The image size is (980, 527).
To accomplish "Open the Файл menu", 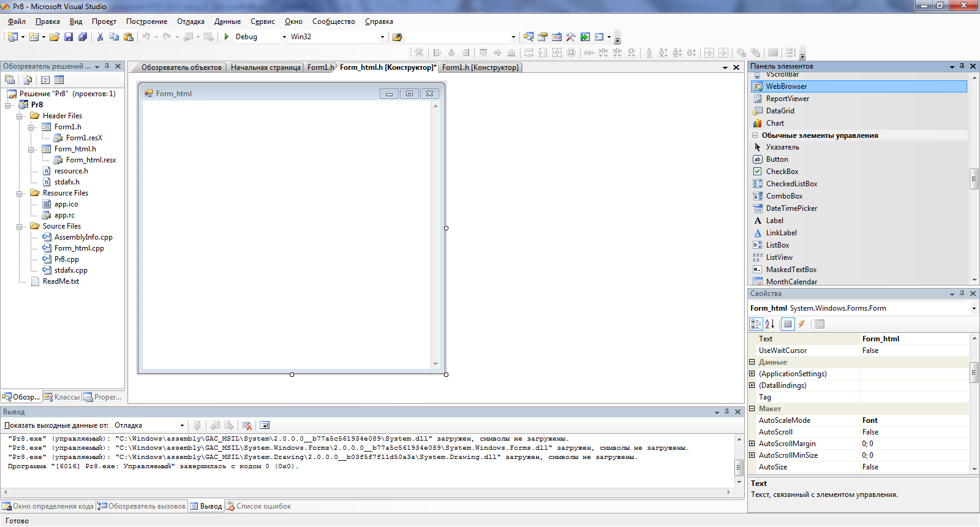I will 17,21.
